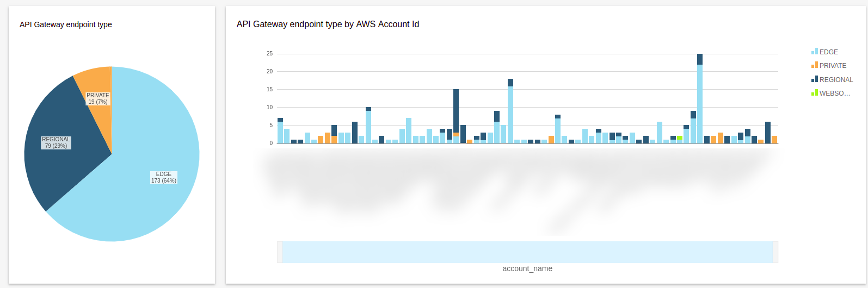Toggle the EDGE series legend label
Image resolution: width=868 pixels, height=288 pixels.
[x=829, y=52]
